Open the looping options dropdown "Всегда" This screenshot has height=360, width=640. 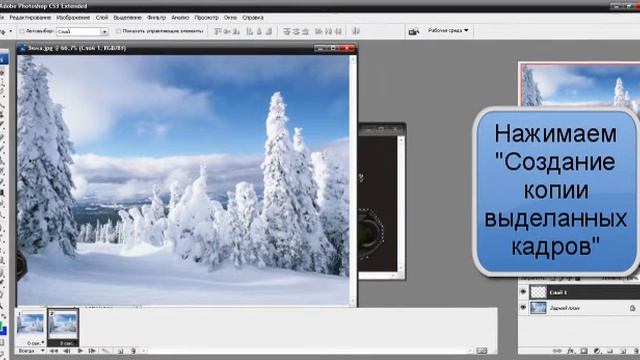coord(31,351)
